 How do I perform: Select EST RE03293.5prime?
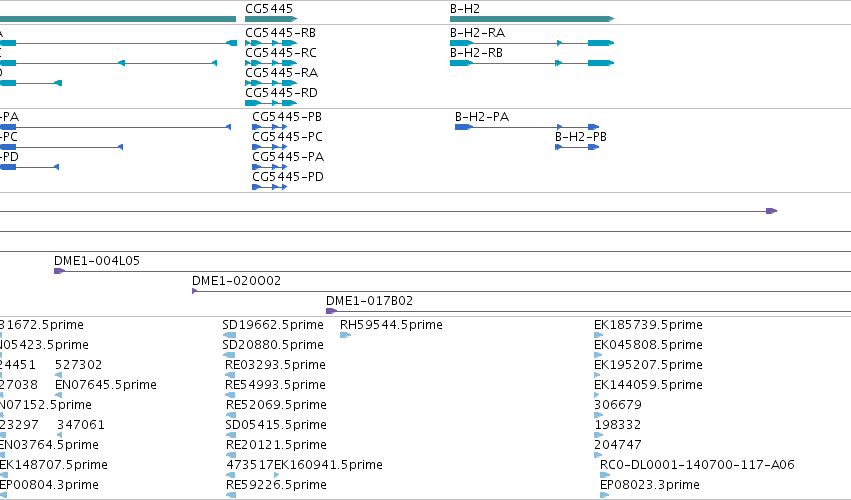coord(275,365)
